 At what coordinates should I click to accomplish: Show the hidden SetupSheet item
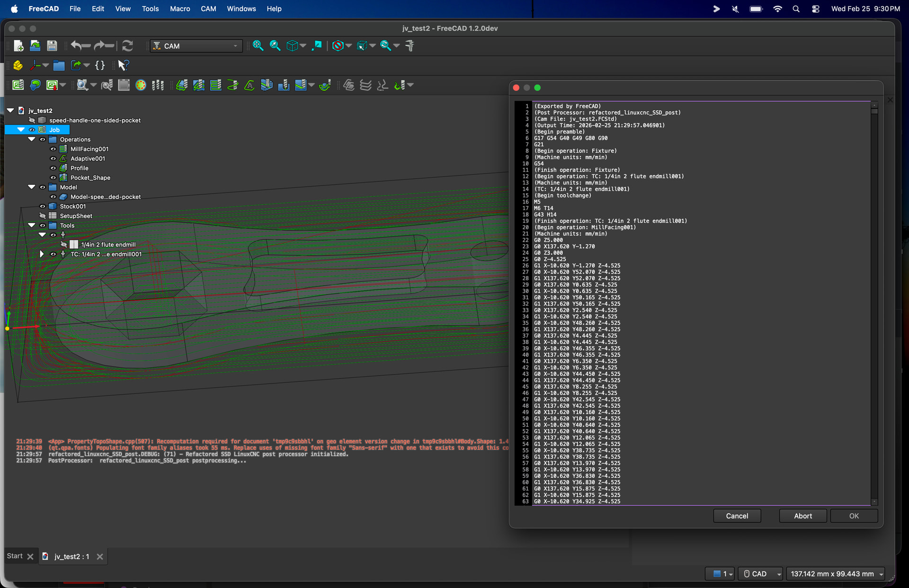(x=43, y=216)
